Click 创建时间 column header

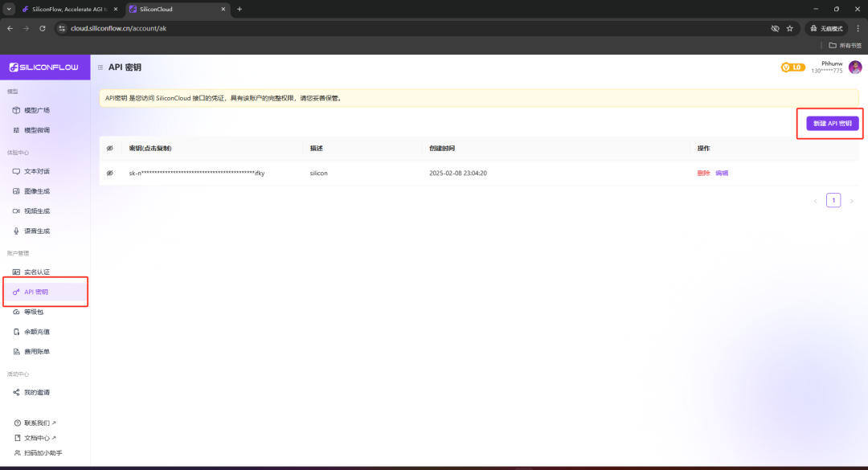(x=442, y=149)
